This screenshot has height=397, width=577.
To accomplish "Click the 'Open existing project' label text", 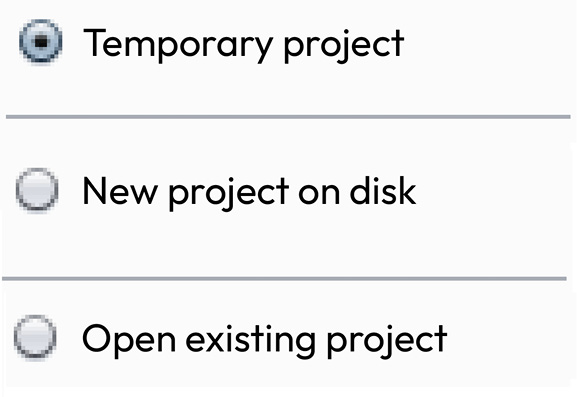I will click(x=265, y=340).
